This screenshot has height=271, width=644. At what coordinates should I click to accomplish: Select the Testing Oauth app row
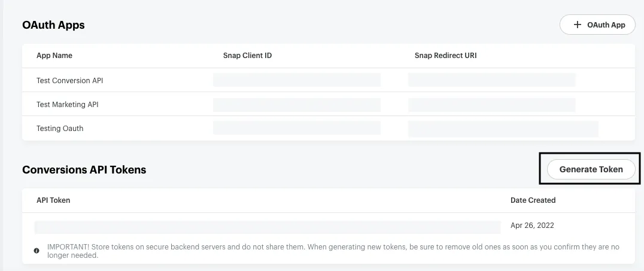(329, 128)
